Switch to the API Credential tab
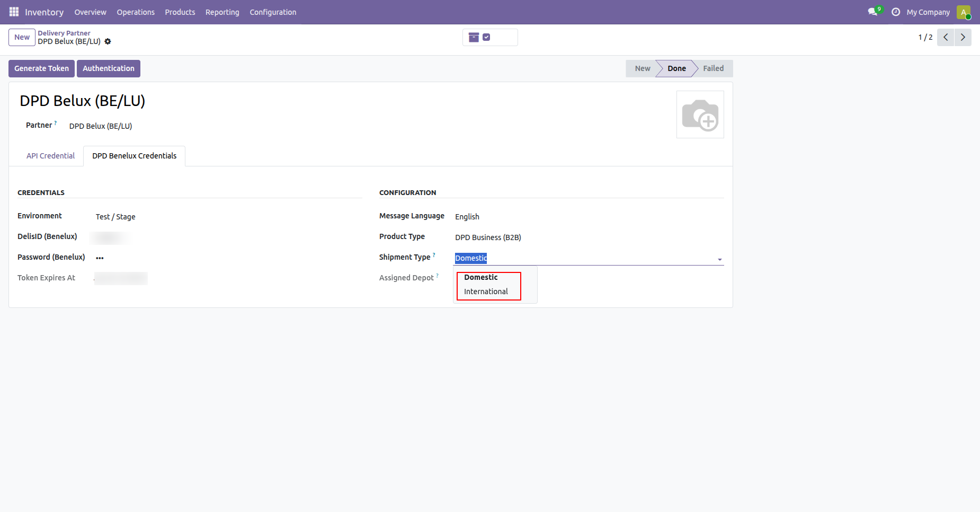 point(50,156)
